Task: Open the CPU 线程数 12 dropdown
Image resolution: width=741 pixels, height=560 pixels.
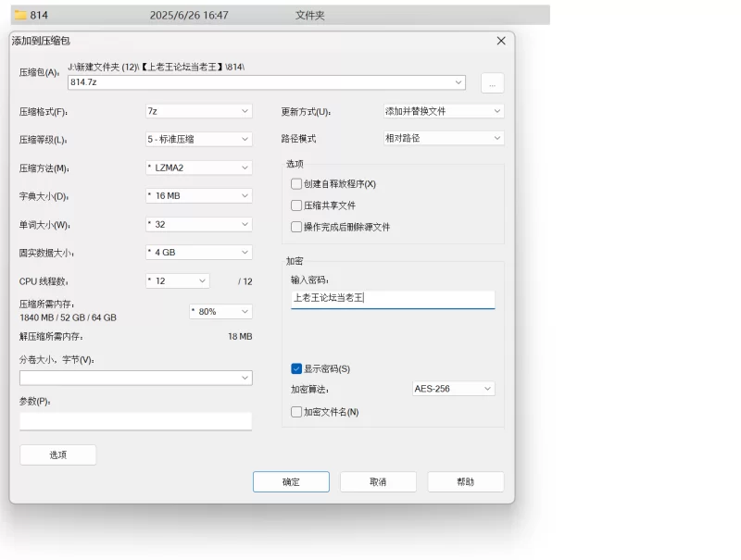Action: coord(178,281)
